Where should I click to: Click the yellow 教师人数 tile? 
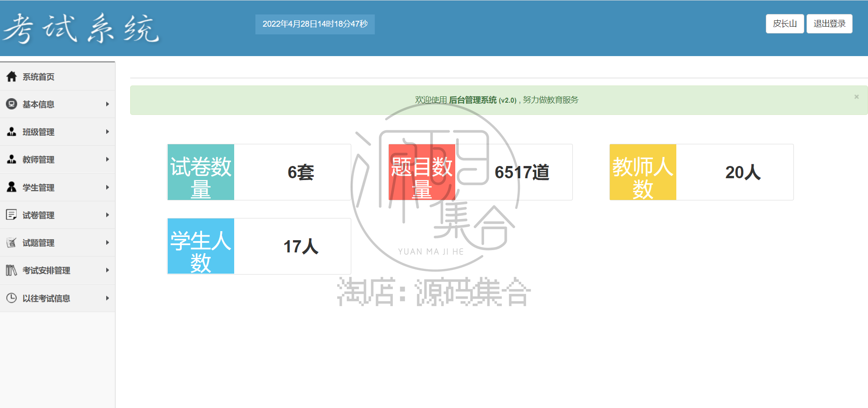(x=643, y=172)
